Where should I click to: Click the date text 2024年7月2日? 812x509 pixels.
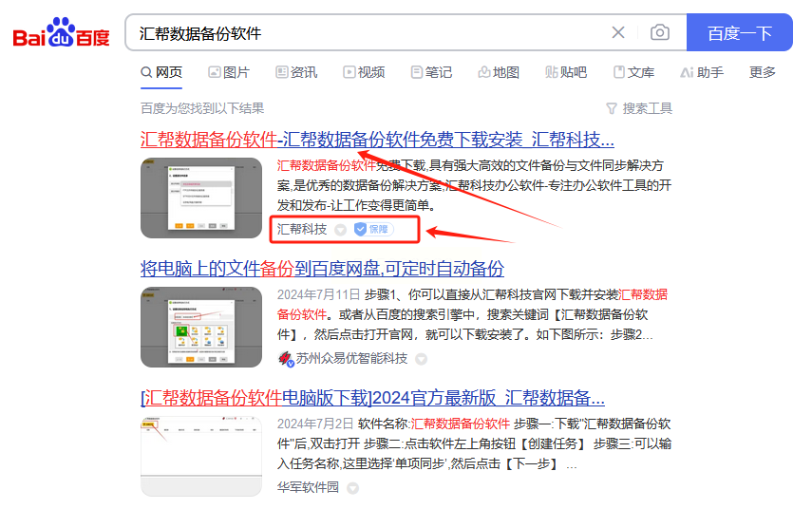[315, 424]
